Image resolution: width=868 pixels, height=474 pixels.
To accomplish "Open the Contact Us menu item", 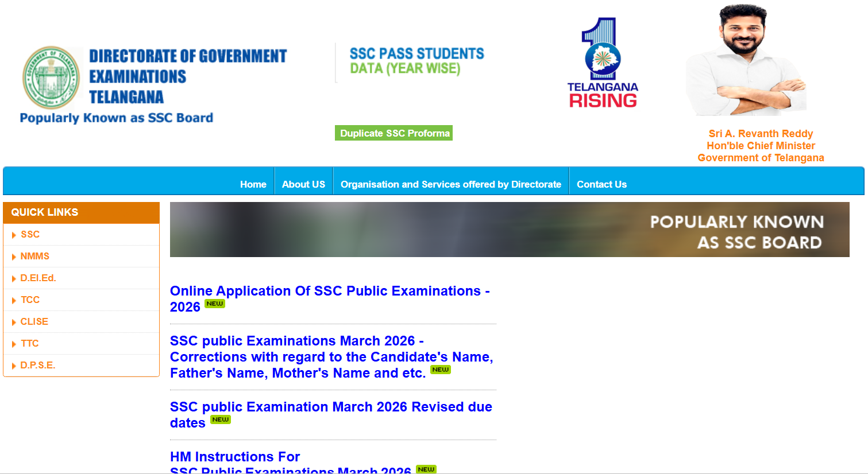I will coord(601,184).
